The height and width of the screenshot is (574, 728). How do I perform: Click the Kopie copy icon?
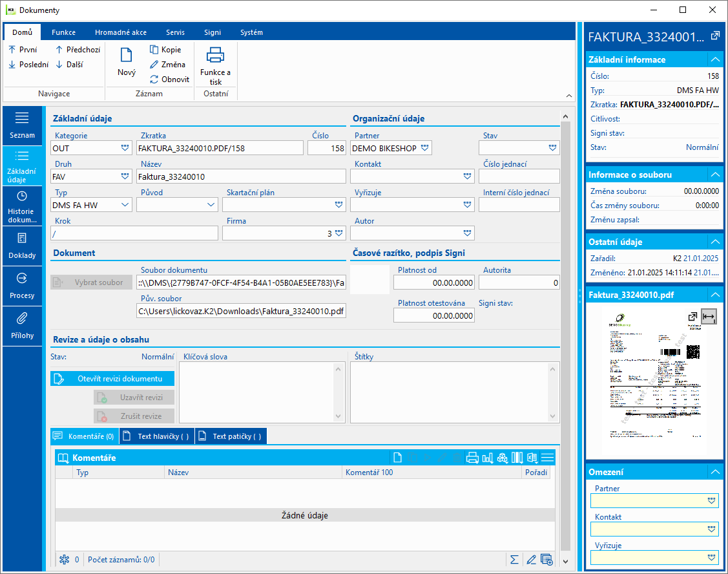(x=154, y=50)
